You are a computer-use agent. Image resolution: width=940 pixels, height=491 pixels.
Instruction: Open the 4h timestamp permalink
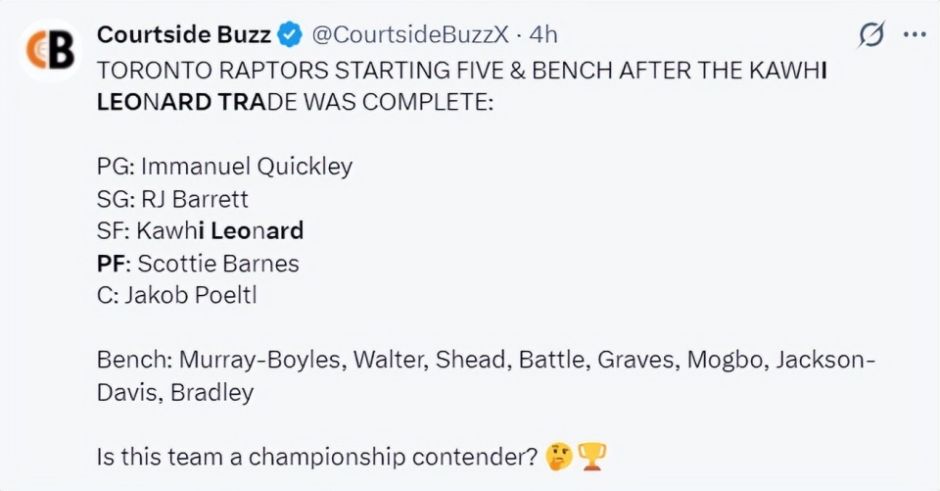point(543,35)
